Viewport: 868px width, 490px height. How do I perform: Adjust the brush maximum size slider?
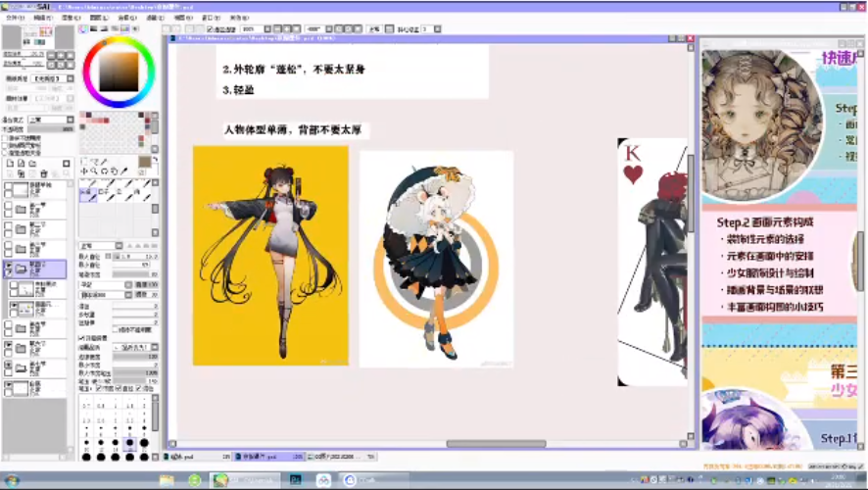[135, 257]
